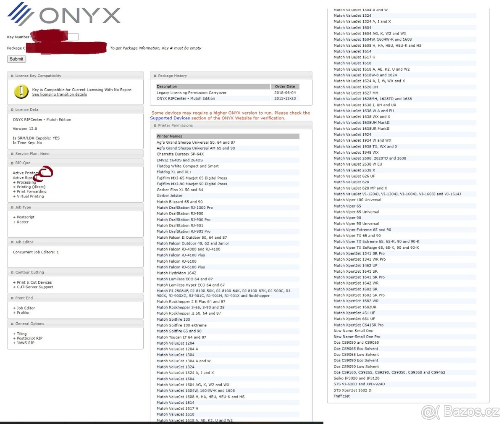The height and width of the screenshot is (424, 504).
Task: Click the Service Plan header icon
Action: coord(12,154)
